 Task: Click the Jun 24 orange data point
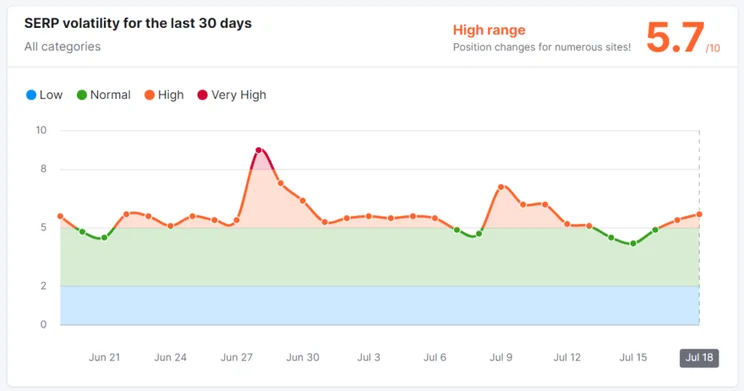[170, 226]
